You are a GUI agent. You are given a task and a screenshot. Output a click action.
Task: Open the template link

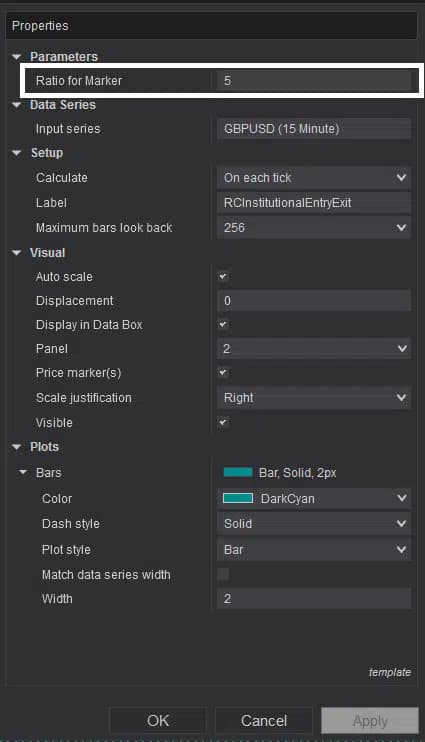click(390, 672)
